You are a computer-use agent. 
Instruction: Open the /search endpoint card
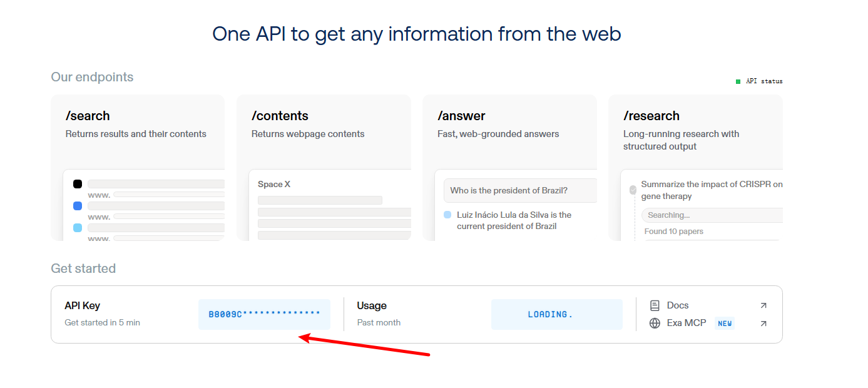click(x=138, y=168)
